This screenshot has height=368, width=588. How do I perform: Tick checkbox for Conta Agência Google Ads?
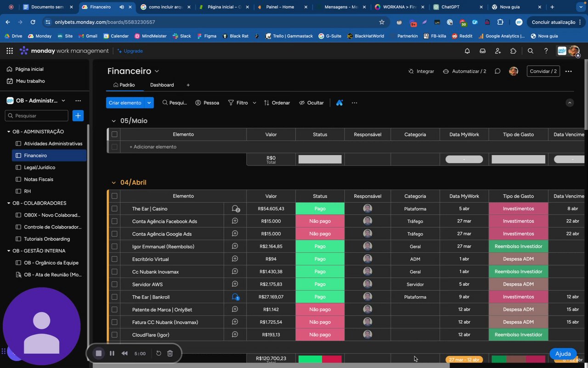point(114,234)
